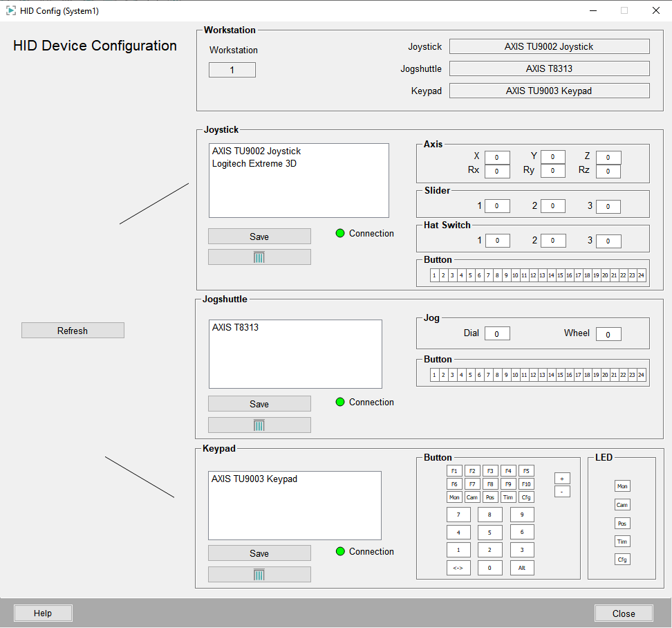Select AXIS T8313 in the jogshuttle list

235,328
